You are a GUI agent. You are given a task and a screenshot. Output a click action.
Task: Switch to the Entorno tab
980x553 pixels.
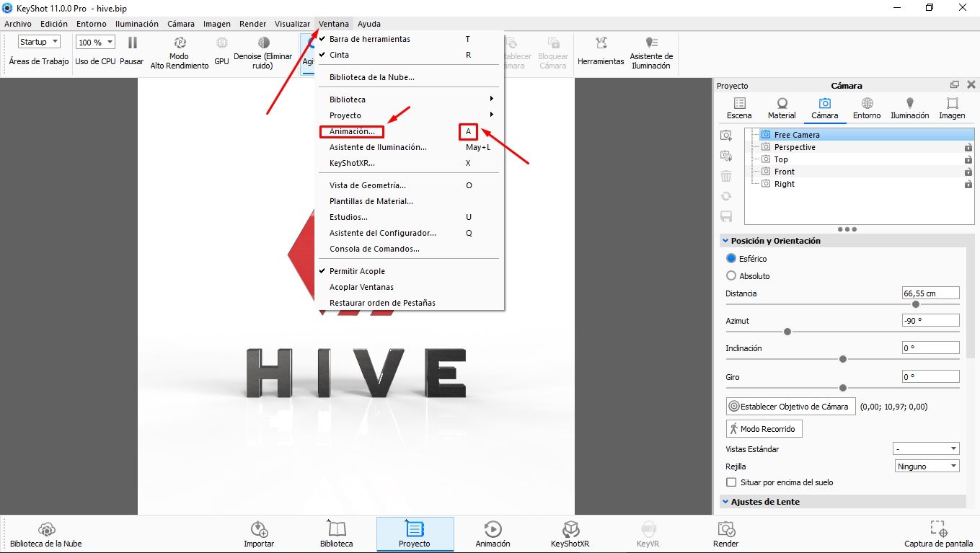pyautogui.click(x=867, y=109)
